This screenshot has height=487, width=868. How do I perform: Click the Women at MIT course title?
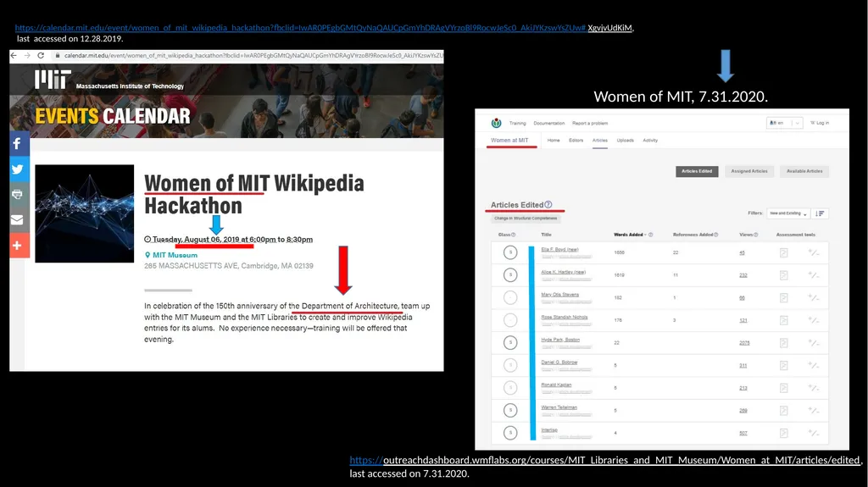(x=509, y=141)
